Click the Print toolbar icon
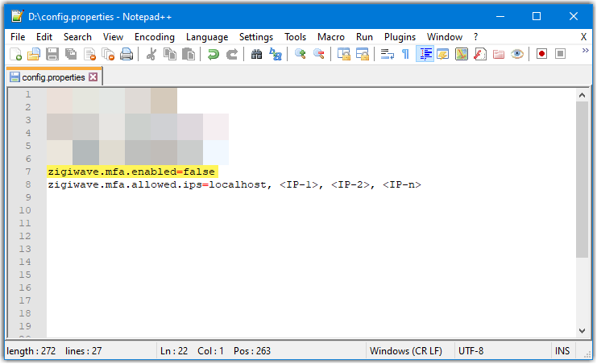Screen dimensions: 597x364 coord(126,54)
